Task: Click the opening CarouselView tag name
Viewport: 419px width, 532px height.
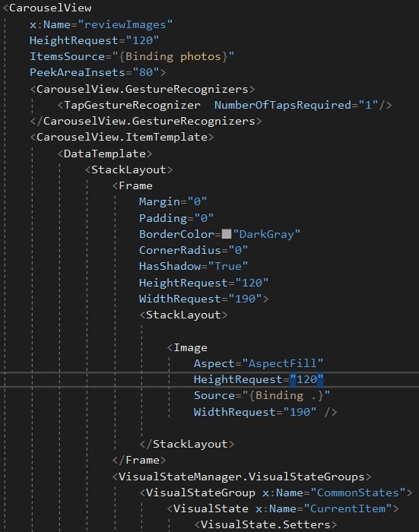Action: 50,8
